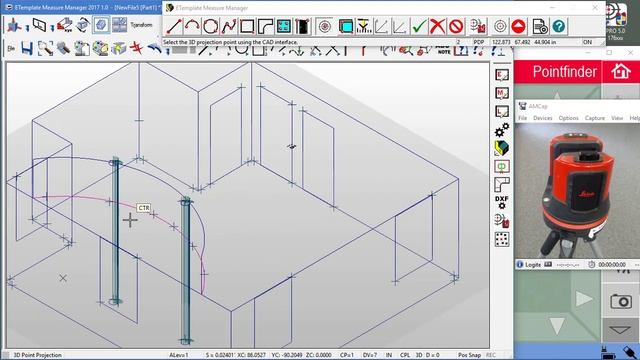Click the dotted grid points icon

point(502,239)
